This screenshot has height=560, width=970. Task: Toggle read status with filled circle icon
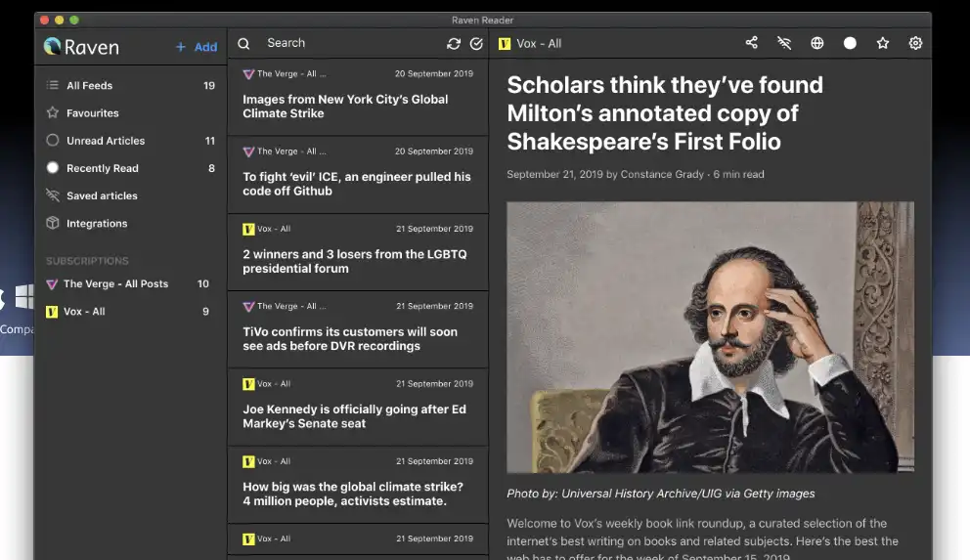click(x=850, y=43)
